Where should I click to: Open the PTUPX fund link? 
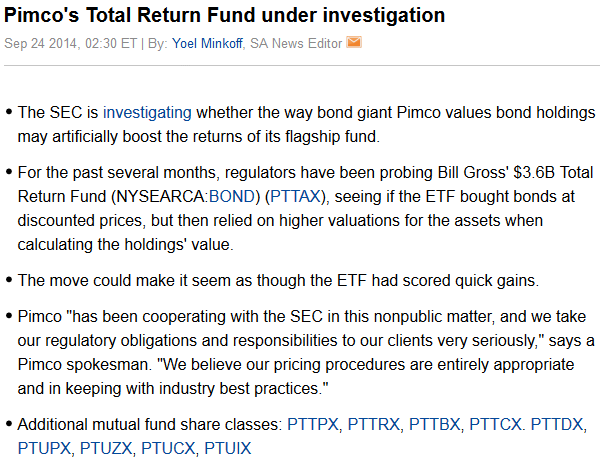44,448
